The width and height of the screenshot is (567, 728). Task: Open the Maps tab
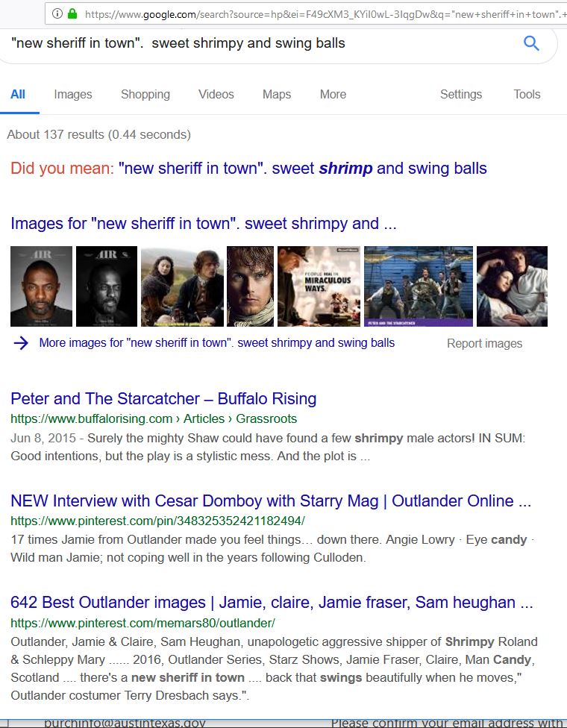pyautogui.click(x=277, y=94)
